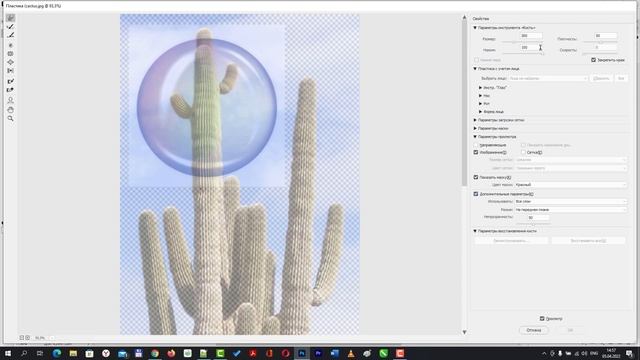
Task: Expand the 'Рот' subsection
Action: click(x=480, y=104)
